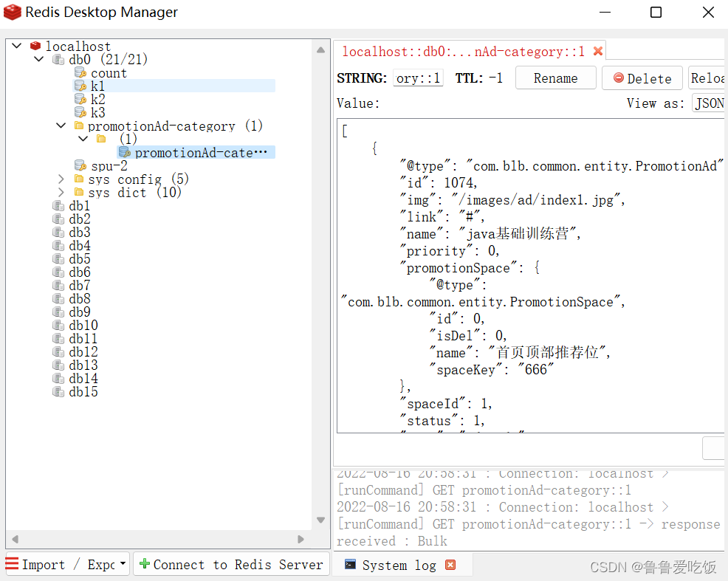728x581 pixels.
Task: Maximize the Redis Desktop Manager window
Action: pyautogui.click(x=656, y=12)
